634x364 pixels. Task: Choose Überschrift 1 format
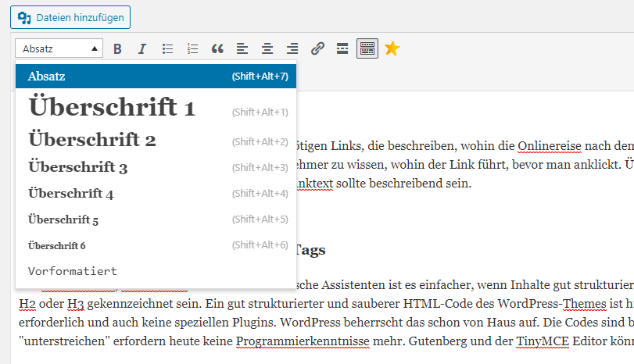coord(156,107)
